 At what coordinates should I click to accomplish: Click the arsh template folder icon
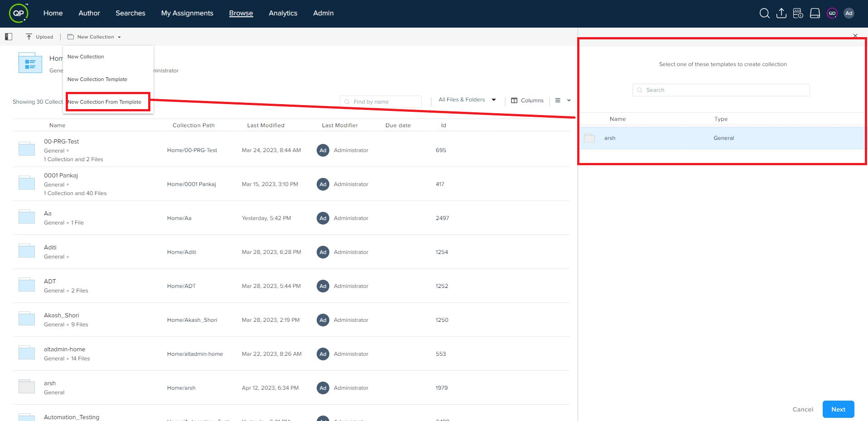pyautogui.click(x=589, y=138)
